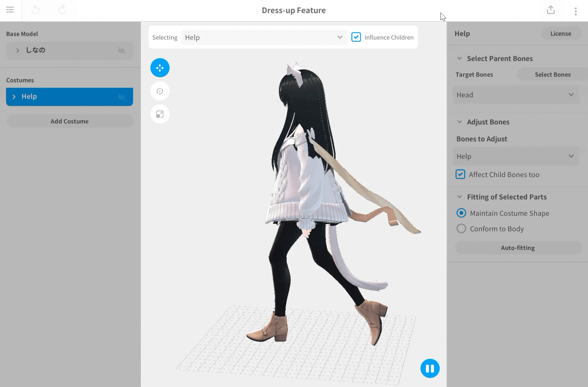Screen dimensions: 588x387
Task: Select the move translate tool
Action: click(x=160, y=68)
